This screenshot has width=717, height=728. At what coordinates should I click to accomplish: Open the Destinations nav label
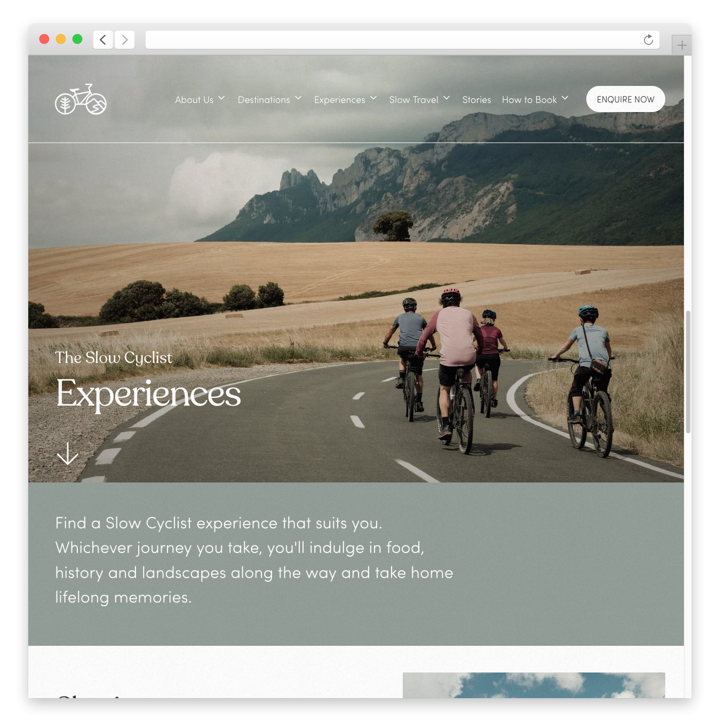[x=264, y=100]
